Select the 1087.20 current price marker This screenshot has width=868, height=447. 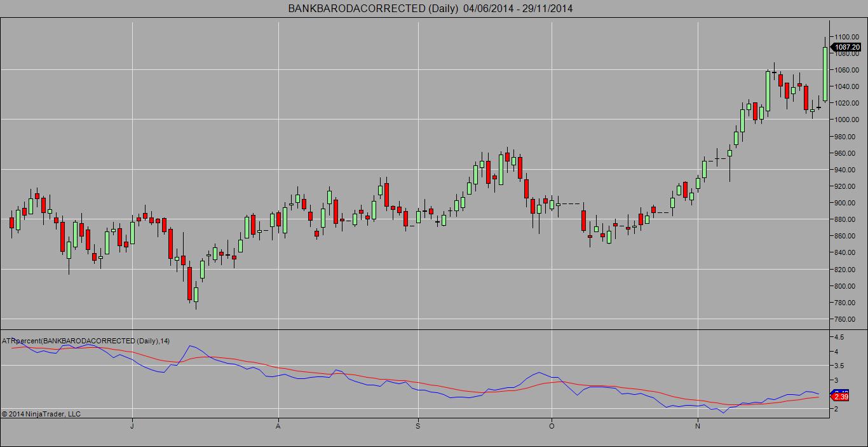(x=846, y=47)
